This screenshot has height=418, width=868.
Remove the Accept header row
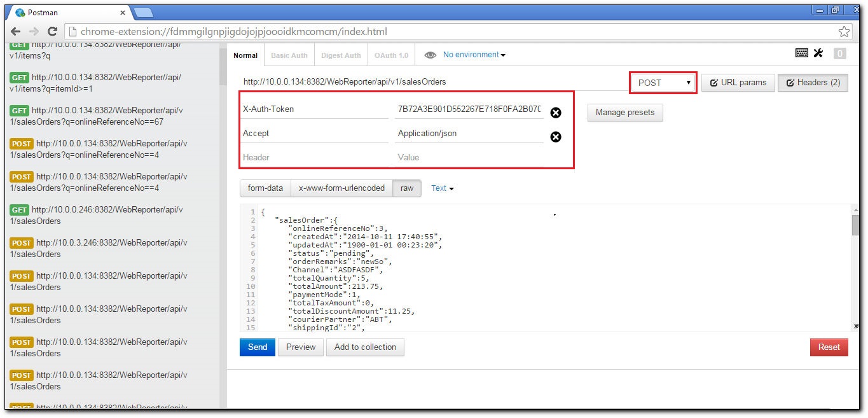coord(556,137)
